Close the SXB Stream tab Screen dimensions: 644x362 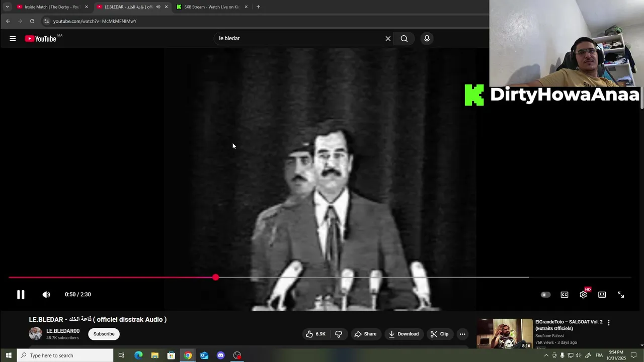246,7
